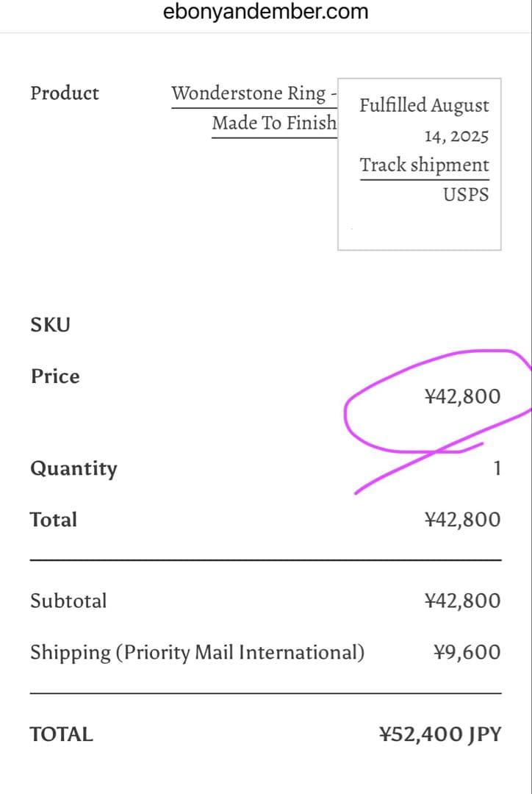Click the Quantity row label
The width and height of the screenshot is (532, 794).
point(73,469)
